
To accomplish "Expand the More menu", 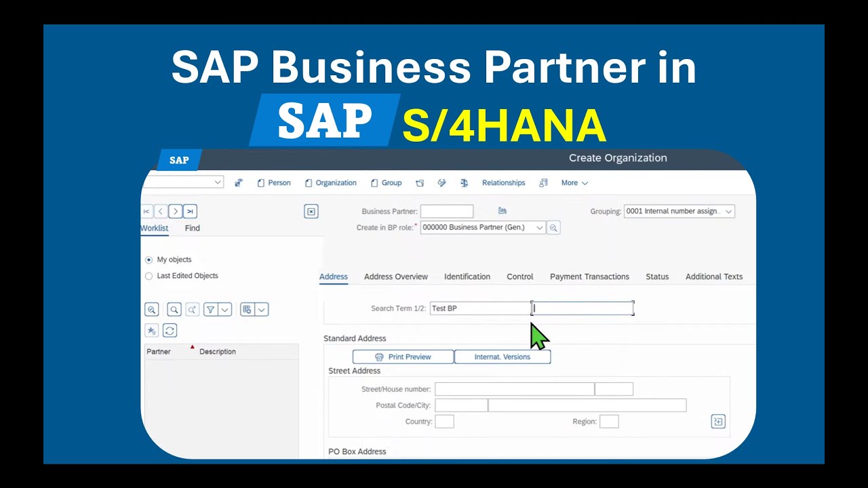I will [x=574, y=183].
